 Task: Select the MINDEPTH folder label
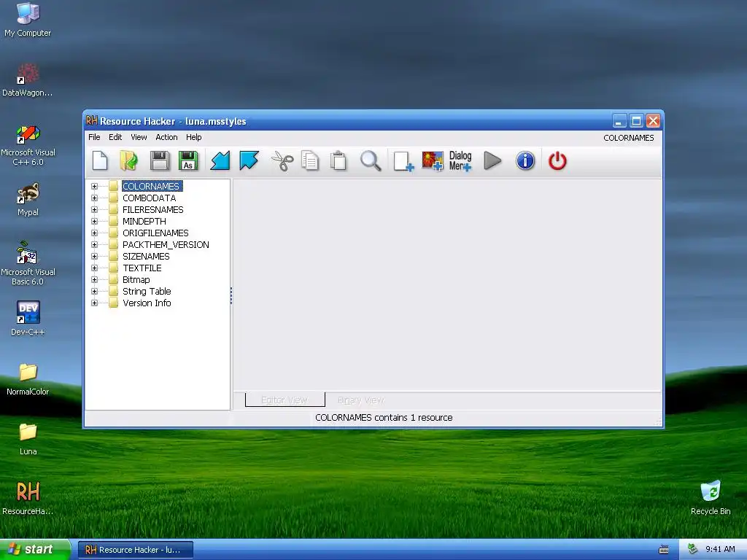(x=144, y=222)
